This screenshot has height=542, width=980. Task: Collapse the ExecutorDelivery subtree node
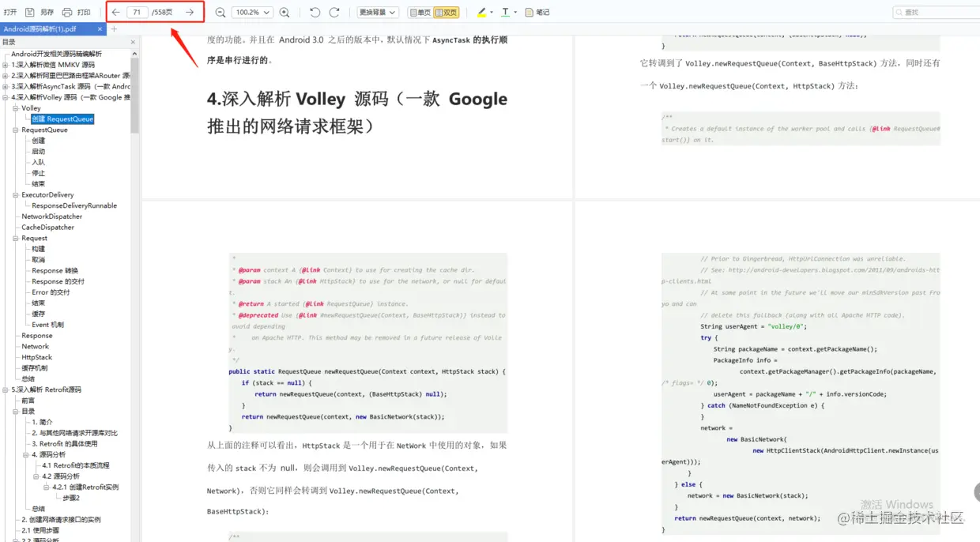click(x=16, y=194)
